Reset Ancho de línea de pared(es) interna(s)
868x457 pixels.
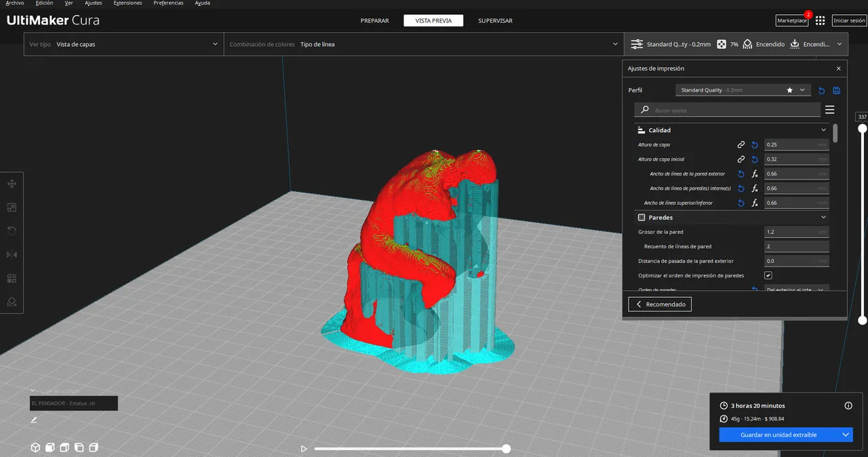click(x=741, y=188)
